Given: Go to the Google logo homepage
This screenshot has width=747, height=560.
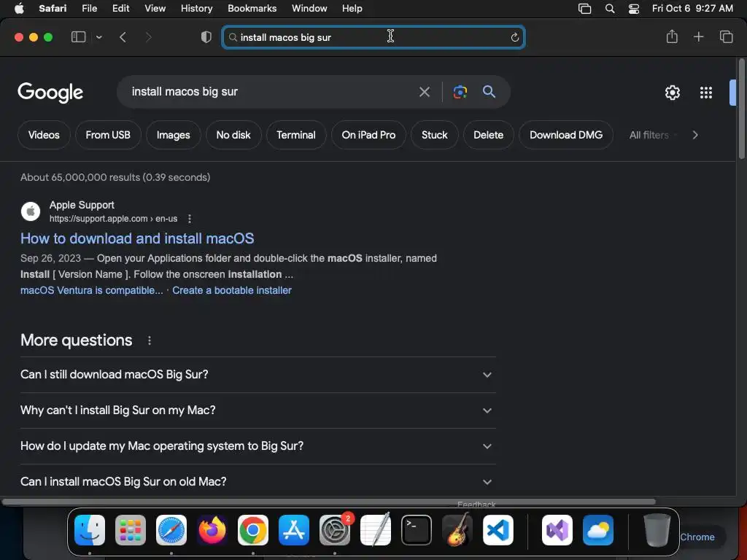Looking at the screenshot, I should [50, 93].
